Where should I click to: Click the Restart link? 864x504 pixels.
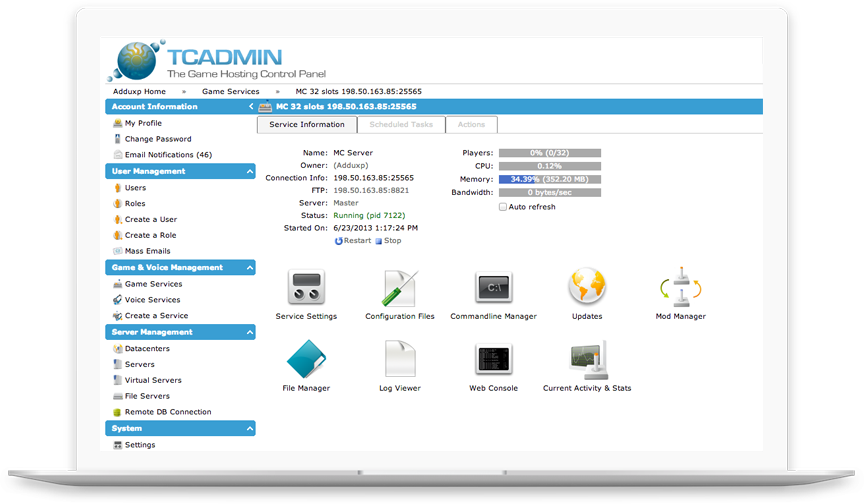pos(358,241)
